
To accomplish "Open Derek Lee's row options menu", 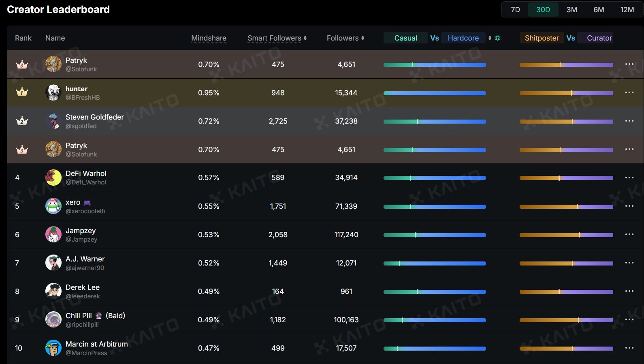I will [x=629, y=291].
